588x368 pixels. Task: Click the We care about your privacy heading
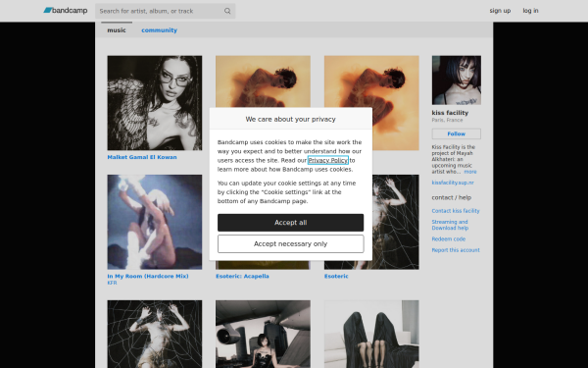click(x=291, y=119)
